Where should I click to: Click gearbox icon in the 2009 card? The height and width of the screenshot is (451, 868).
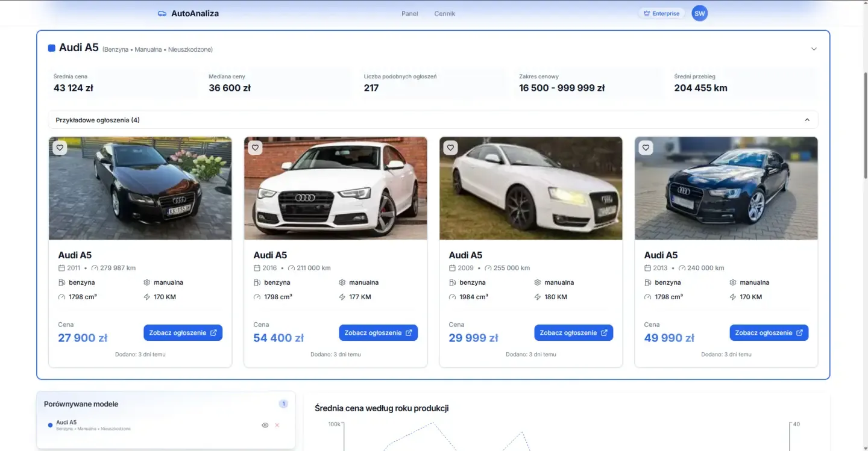pos(537,282)
